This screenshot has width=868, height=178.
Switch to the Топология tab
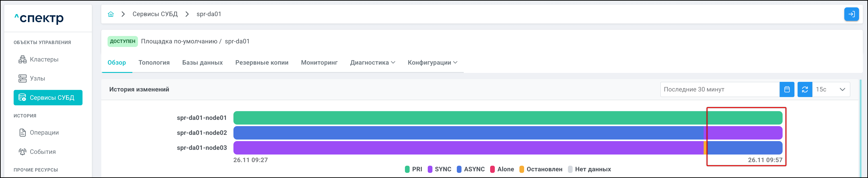point(154,63)
